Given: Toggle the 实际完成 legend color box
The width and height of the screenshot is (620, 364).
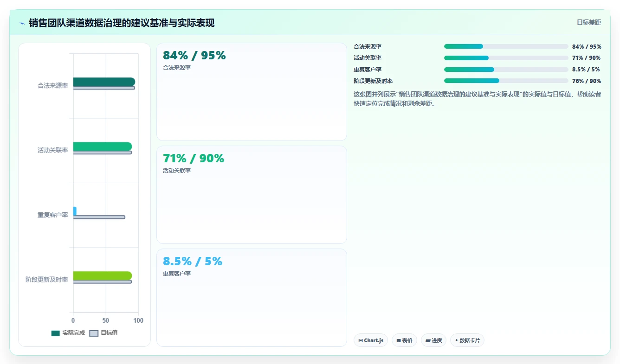Looking at the screenshot, I should click(x=56, y=333).
